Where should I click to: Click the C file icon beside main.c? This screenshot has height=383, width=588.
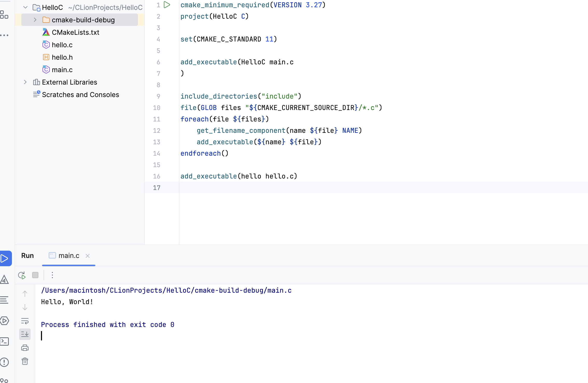(x=46, y=70)
